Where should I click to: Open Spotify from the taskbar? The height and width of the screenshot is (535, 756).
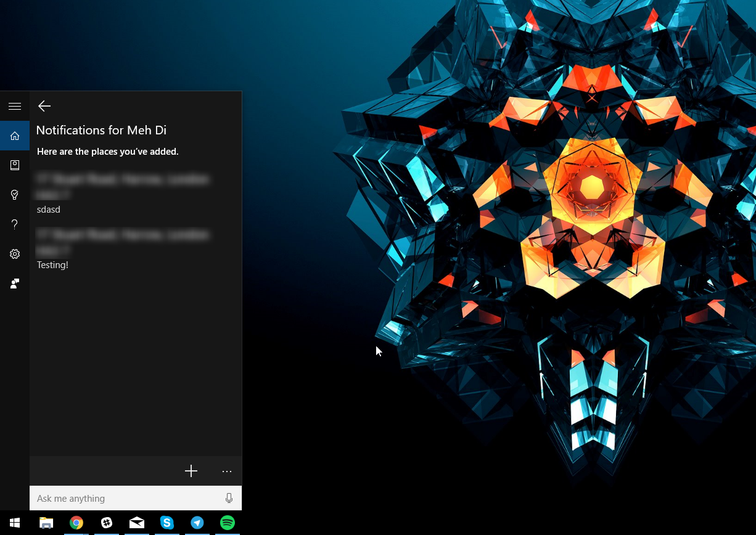coord(228,523)
